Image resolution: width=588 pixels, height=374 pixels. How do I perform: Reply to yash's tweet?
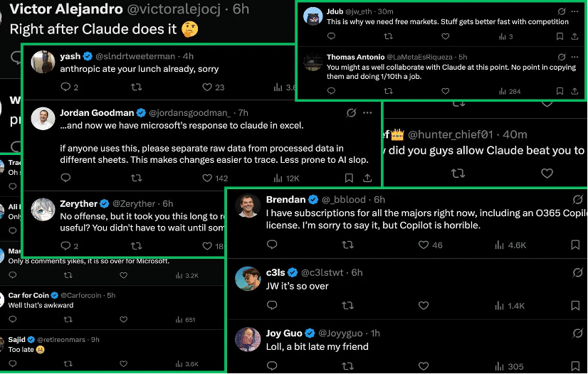coord(65,87)
